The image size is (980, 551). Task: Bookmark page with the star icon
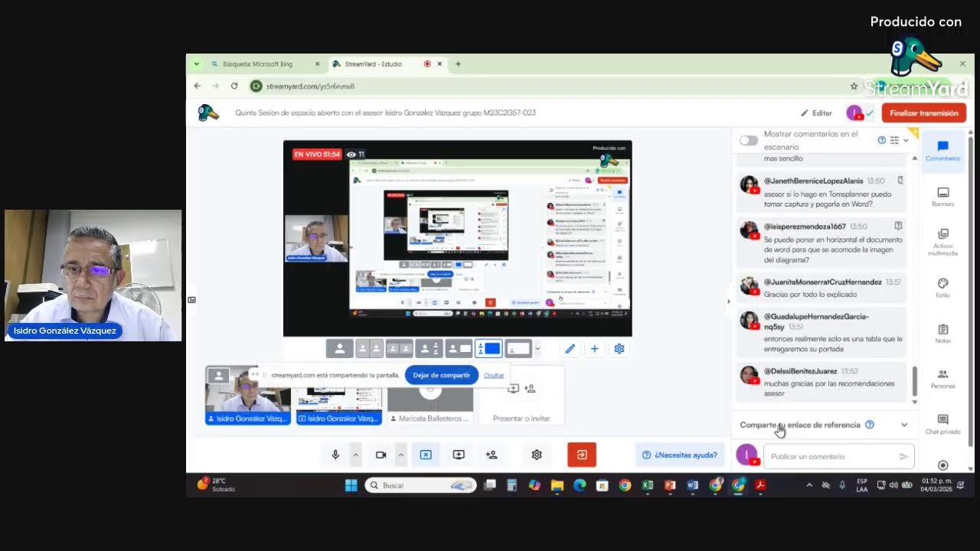[x=854, y=86]
